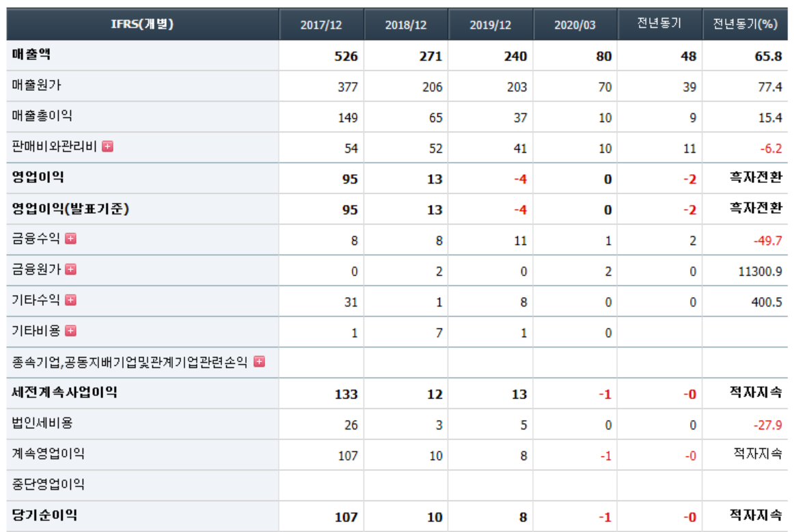Image resolution: width=794 pixels, height=532 pixels.
Task: Click the 금융원가 row label
Action: pos(36,269)
